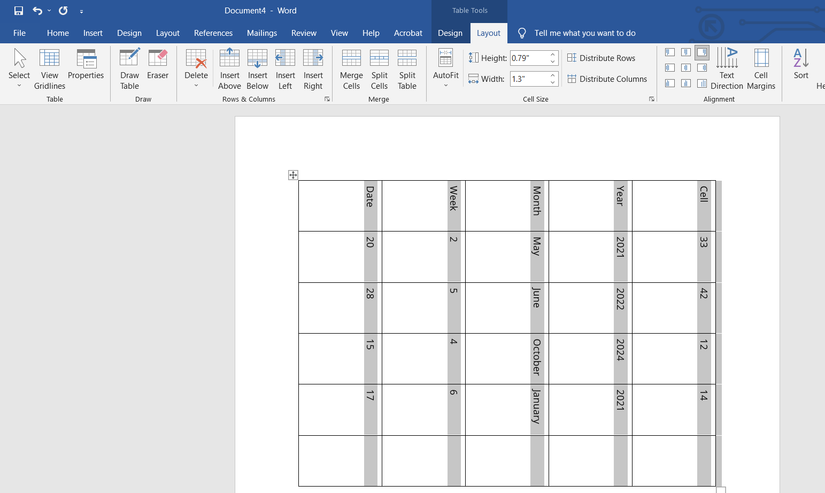Click Distribute Columns button
This screenshot has height=493, width=825.
coord(606,79)
